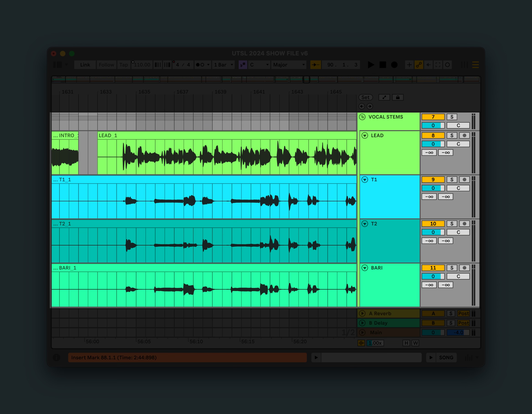Collapse the VOCAL STEMS group track
Viewport: 532px width, 414px height.
click(x=362, y=117)
